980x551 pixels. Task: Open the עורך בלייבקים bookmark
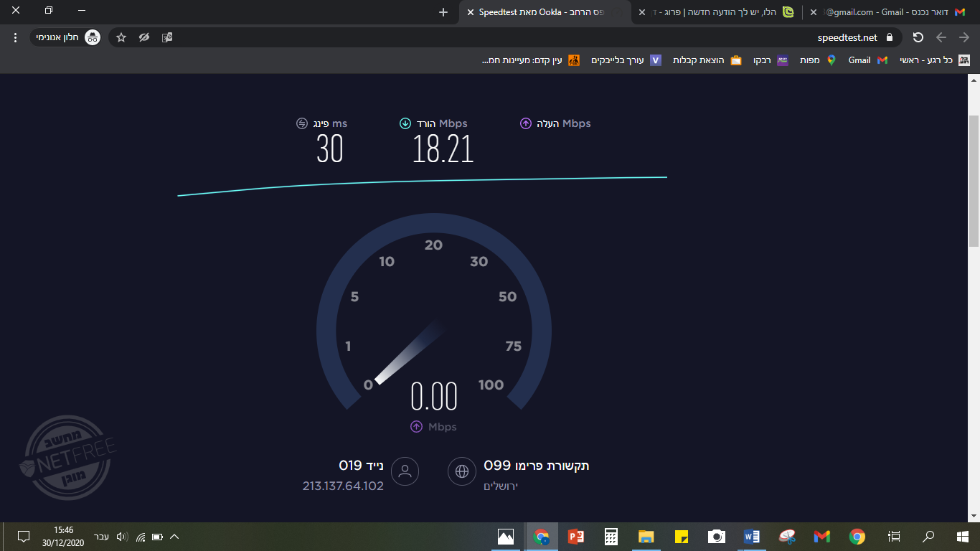click(x=626, y=60)
